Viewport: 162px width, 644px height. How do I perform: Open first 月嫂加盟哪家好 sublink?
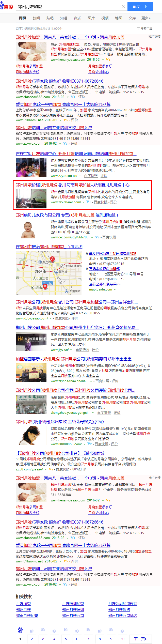coord(100,66)
